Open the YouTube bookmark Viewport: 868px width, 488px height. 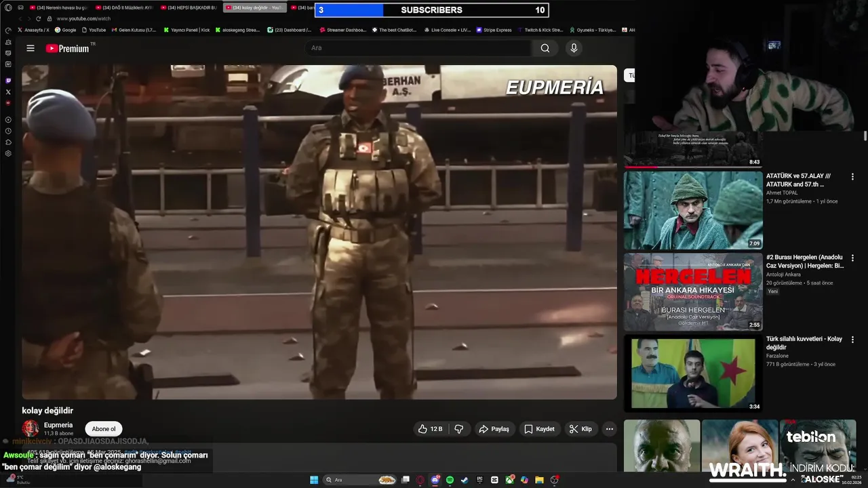94,30
